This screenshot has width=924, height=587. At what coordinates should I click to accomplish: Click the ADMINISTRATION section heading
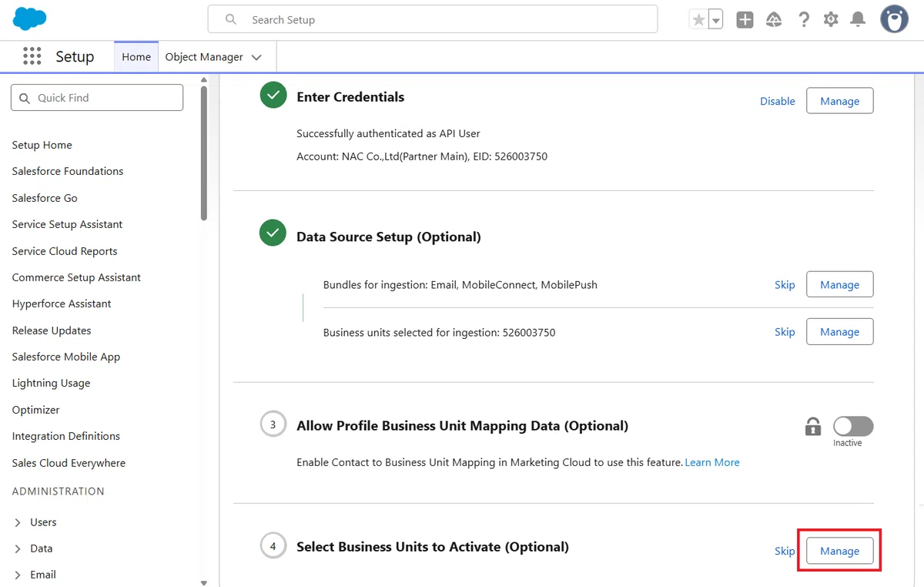click(59, 491)
